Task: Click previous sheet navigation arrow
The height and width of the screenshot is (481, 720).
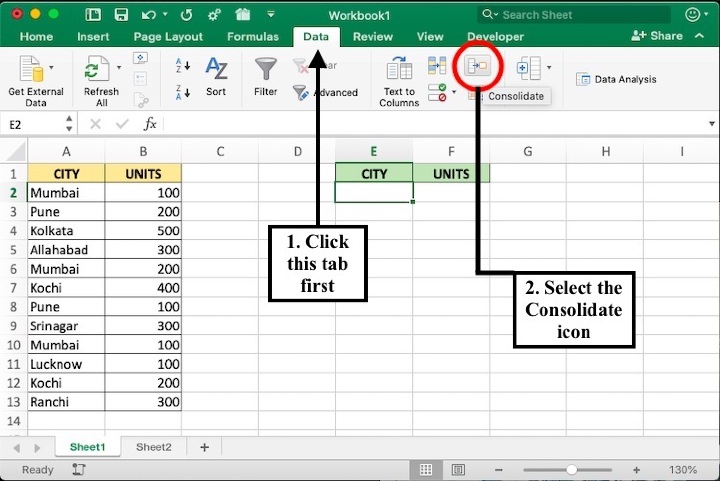Action: [17, 447]
